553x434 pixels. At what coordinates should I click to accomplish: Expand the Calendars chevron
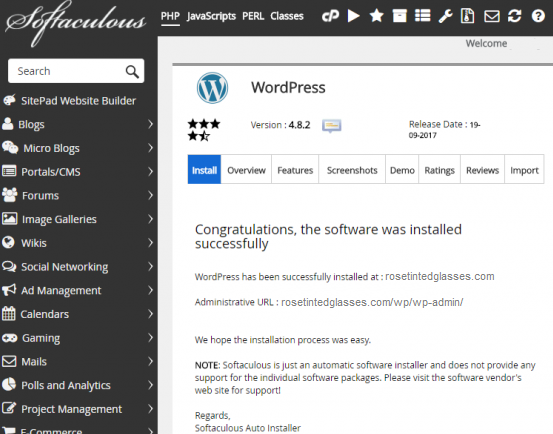click(x=151, y=314)
